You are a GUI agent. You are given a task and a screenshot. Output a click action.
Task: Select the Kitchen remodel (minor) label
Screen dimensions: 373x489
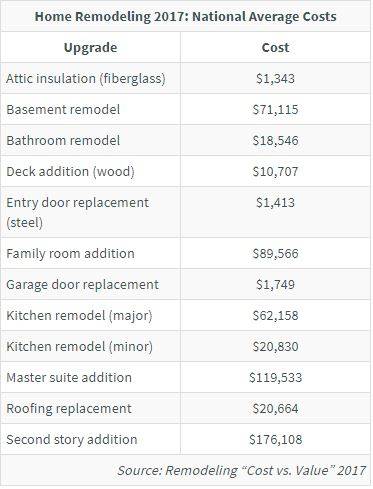click(x=79, y=347)
